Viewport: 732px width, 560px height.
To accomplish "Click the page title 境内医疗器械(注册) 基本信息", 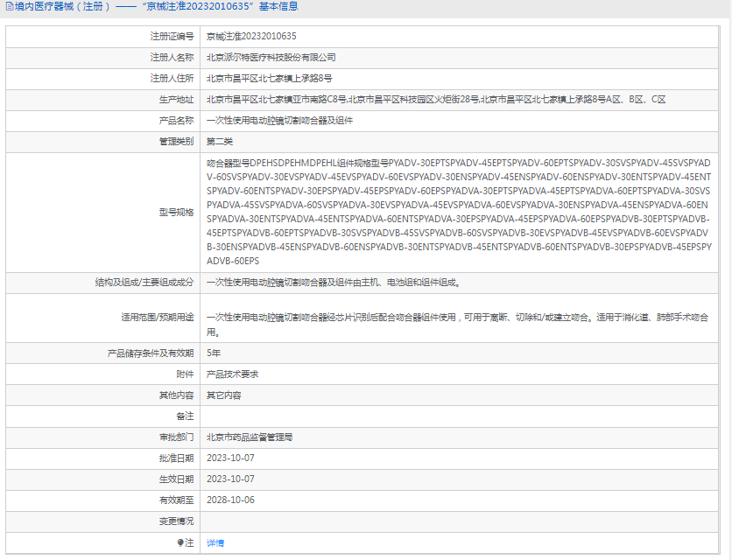I will click(x=157, y=6).
